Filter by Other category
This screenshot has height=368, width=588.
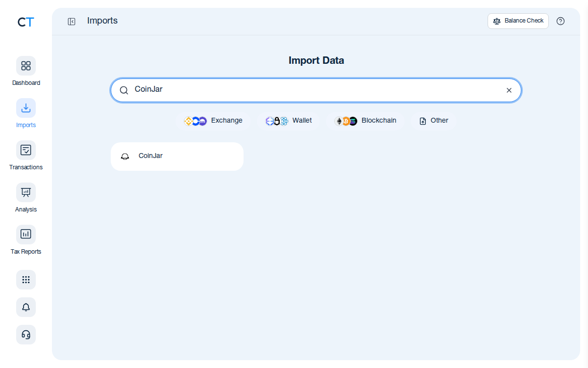click(x=434, y=121)
